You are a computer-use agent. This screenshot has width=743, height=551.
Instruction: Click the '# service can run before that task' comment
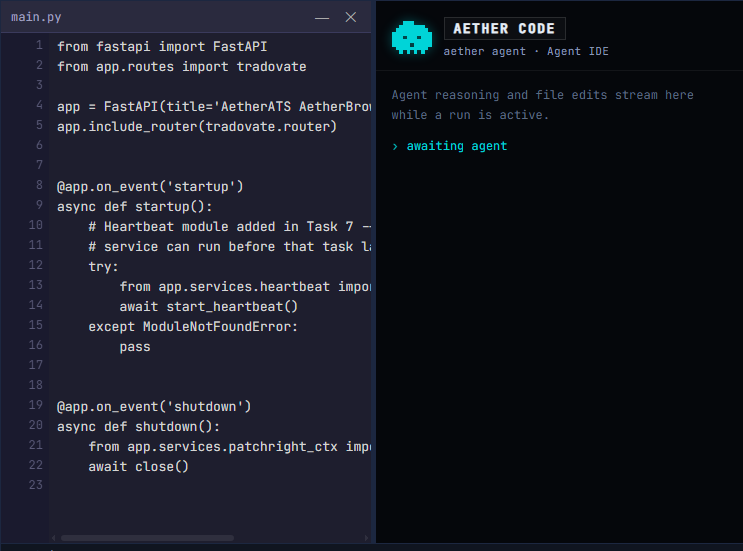[x=229, y=246]
